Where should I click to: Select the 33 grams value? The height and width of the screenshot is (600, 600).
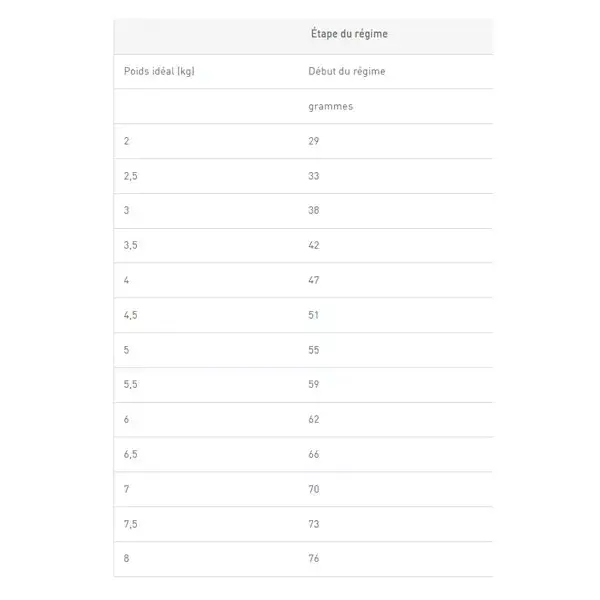click(x=313, y=176)
